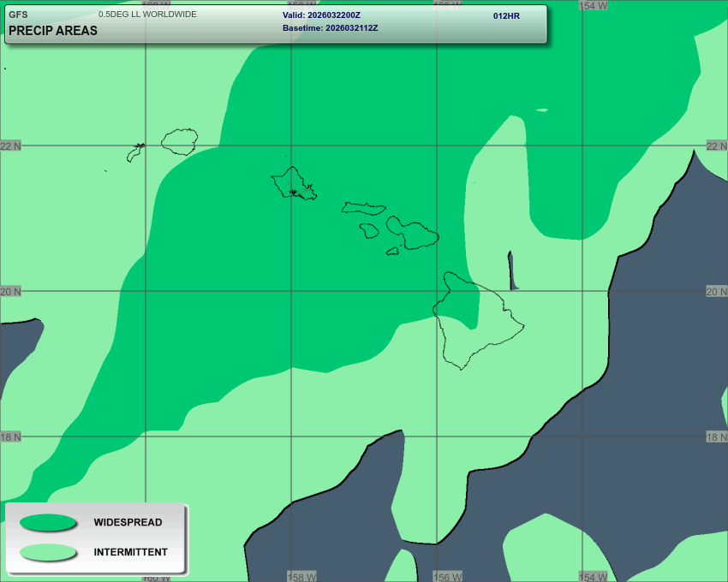Click the small Kahoolawe island outline
This screenshot has width=728, height=582.
[x=392, y=252]
